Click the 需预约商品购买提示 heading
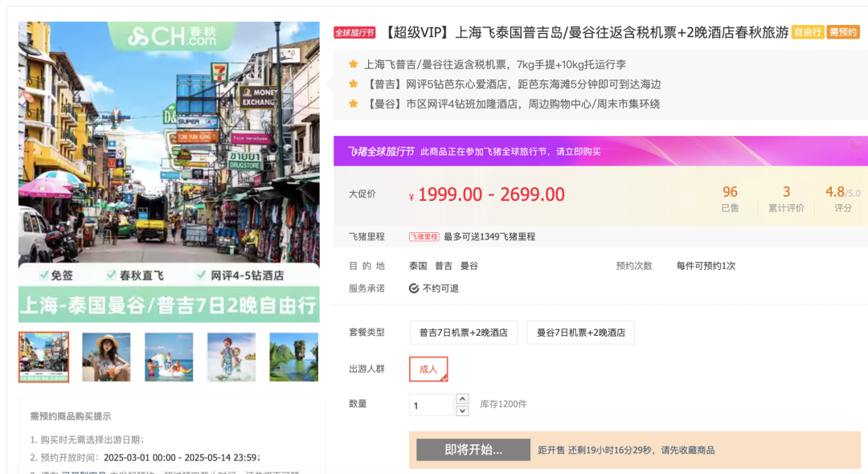 (x=70, y=416)
